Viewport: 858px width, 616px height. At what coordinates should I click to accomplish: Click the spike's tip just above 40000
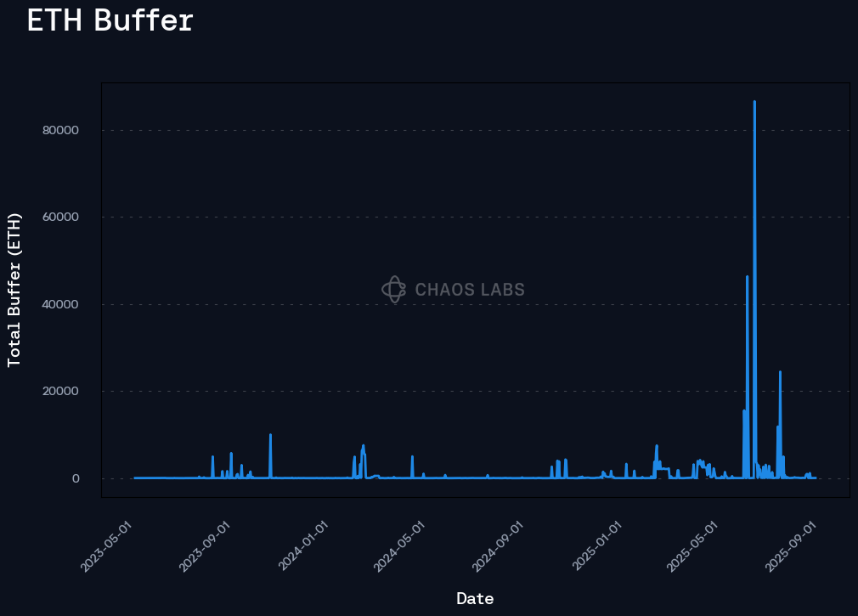[x=748, y=276]
